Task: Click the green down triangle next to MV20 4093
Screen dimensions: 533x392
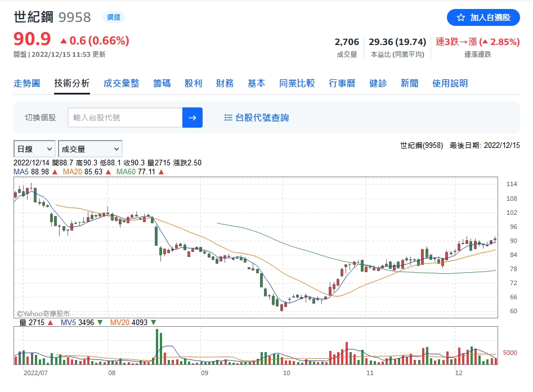Action: click(x=153, y=322)
